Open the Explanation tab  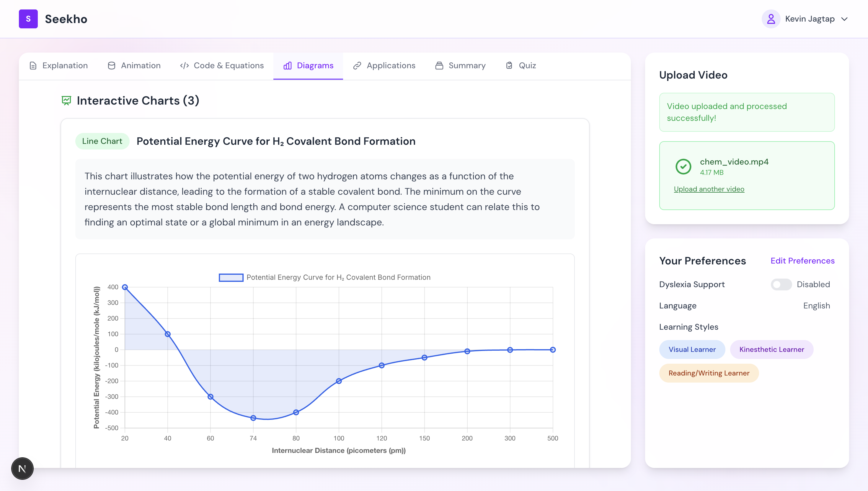(59, 65)
